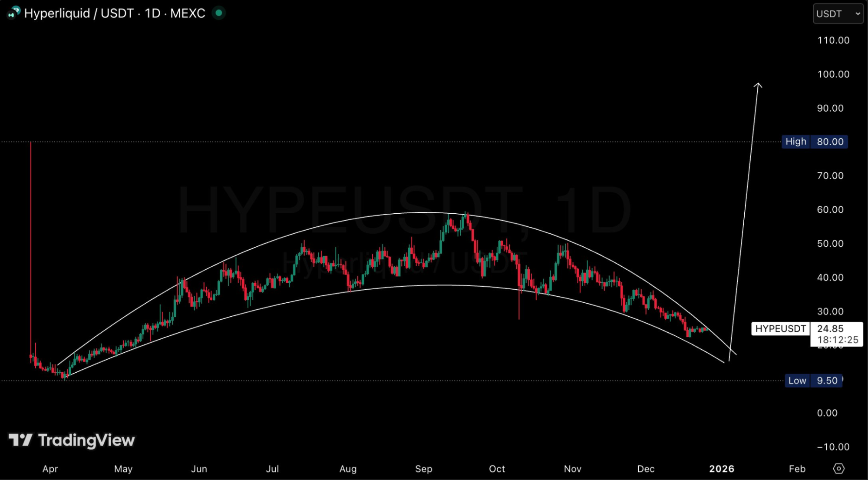Click the 2026 label on time axis
Screen dimensions: 868x480
pyautogui.click(x=721, y=469)
